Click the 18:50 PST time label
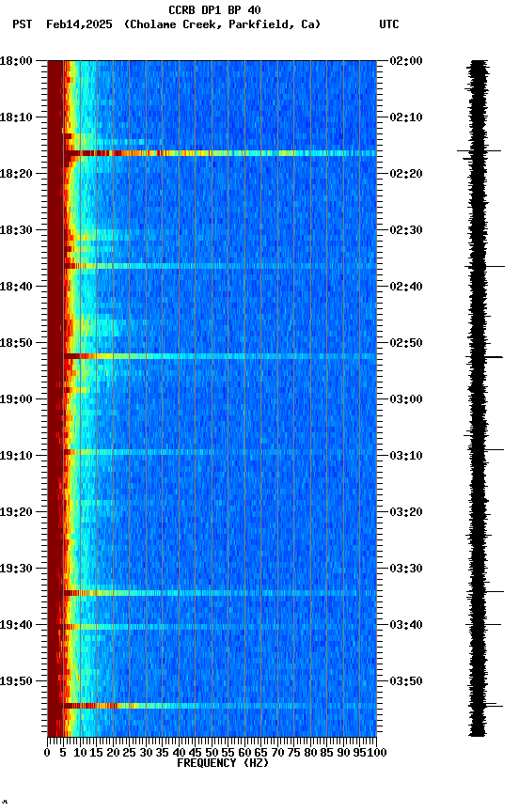The width and height of the screenshot is (519, 812). tap(16, 343)
